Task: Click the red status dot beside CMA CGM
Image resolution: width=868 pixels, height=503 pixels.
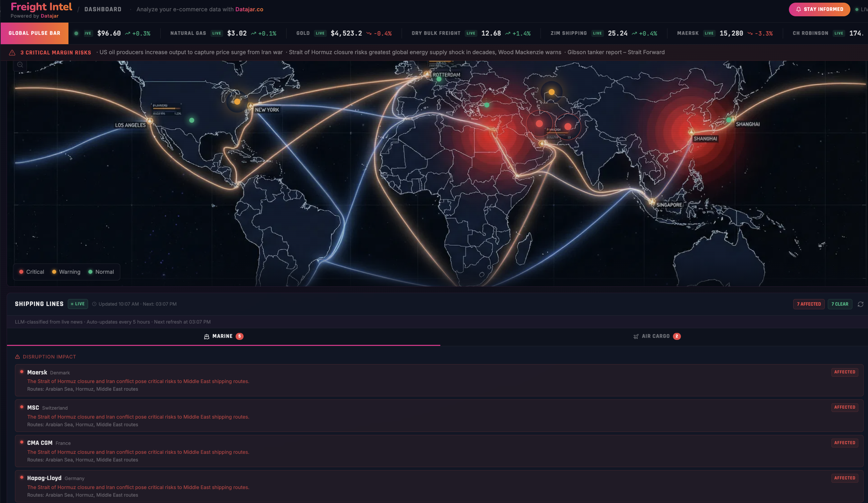Action: (22, 442)
